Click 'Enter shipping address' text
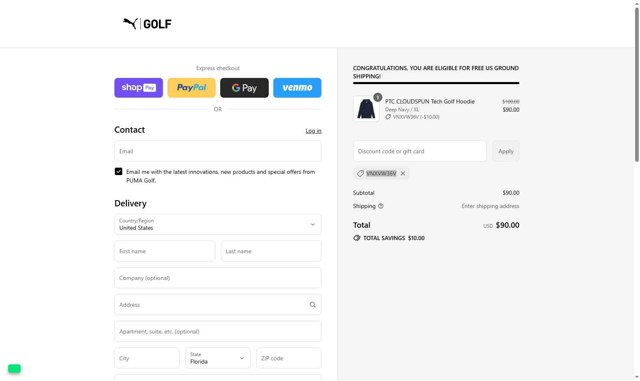640x381 pixels. [x=490, y=206]
